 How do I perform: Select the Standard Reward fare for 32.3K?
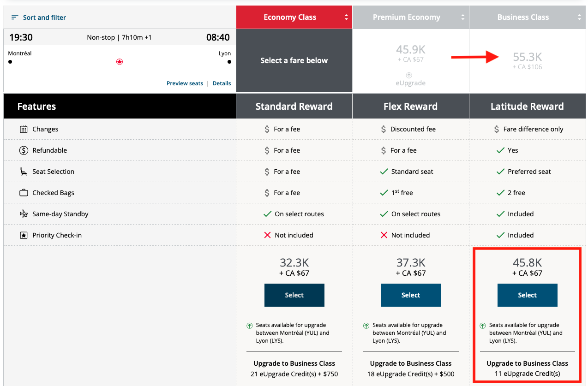coord(294,295)
